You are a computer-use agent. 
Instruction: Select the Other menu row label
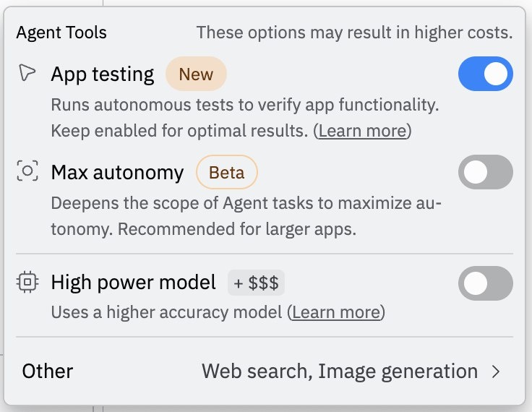pos(48,372)
